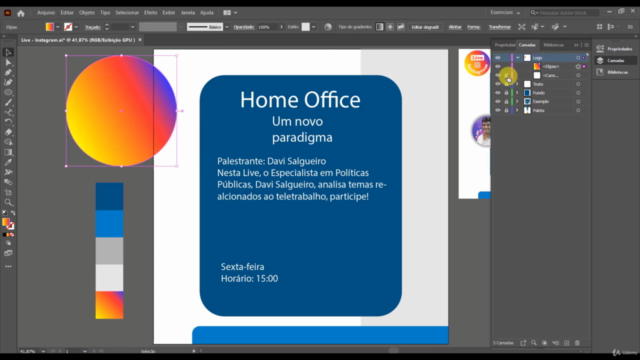Select the Paintbrush tool
The width and height of the screenshot is (640, 360).
tap(8, 102)
